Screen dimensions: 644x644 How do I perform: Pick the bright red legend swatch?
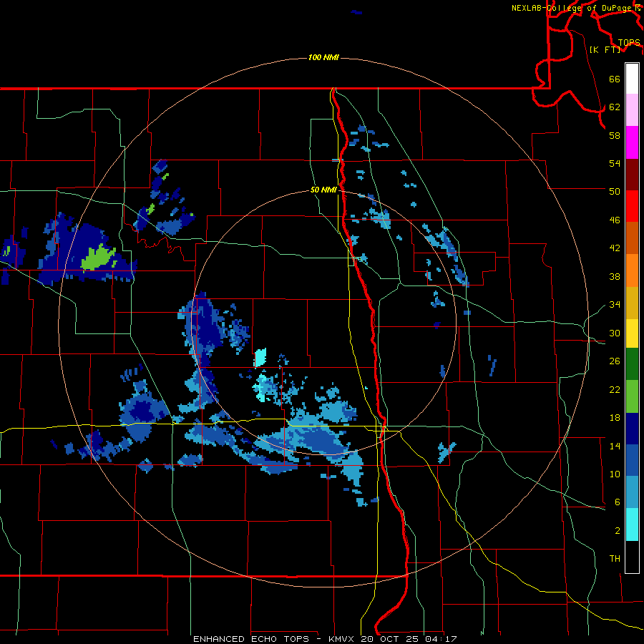pos(632,206)
